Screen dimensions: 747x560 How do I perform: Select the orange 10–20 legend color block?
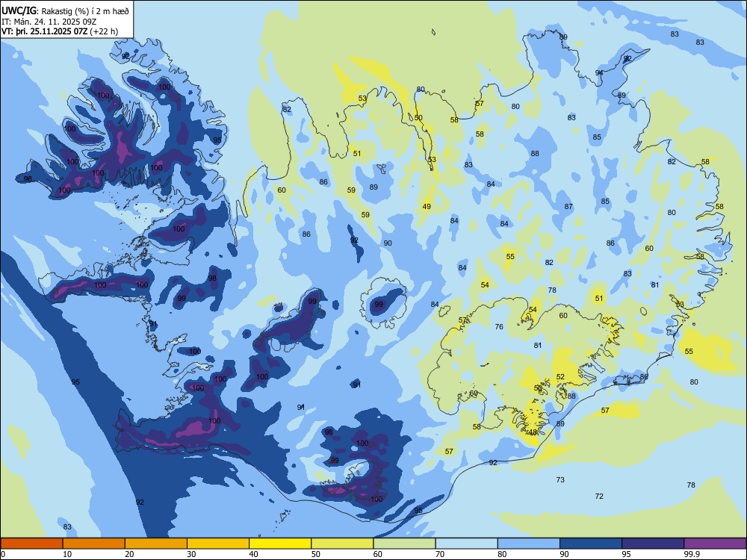[94, 544]
